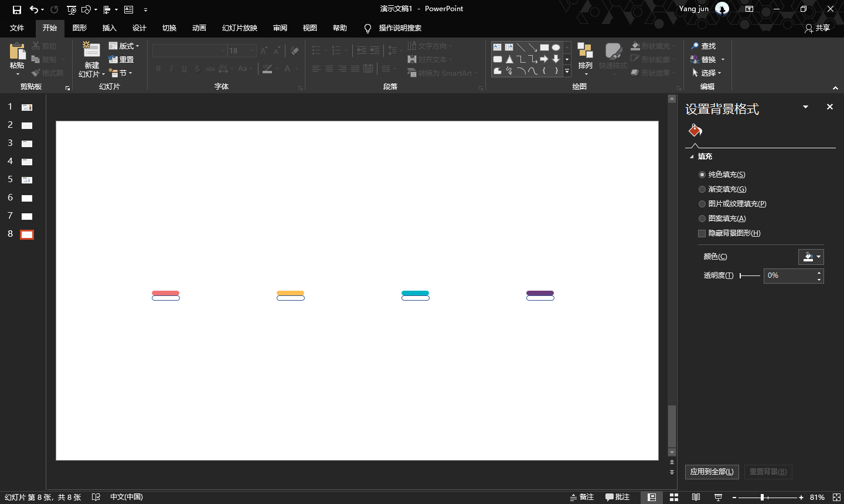Open the 版式 layout dropdown
This screenshot has height=504, width=844.
point(124,46)
